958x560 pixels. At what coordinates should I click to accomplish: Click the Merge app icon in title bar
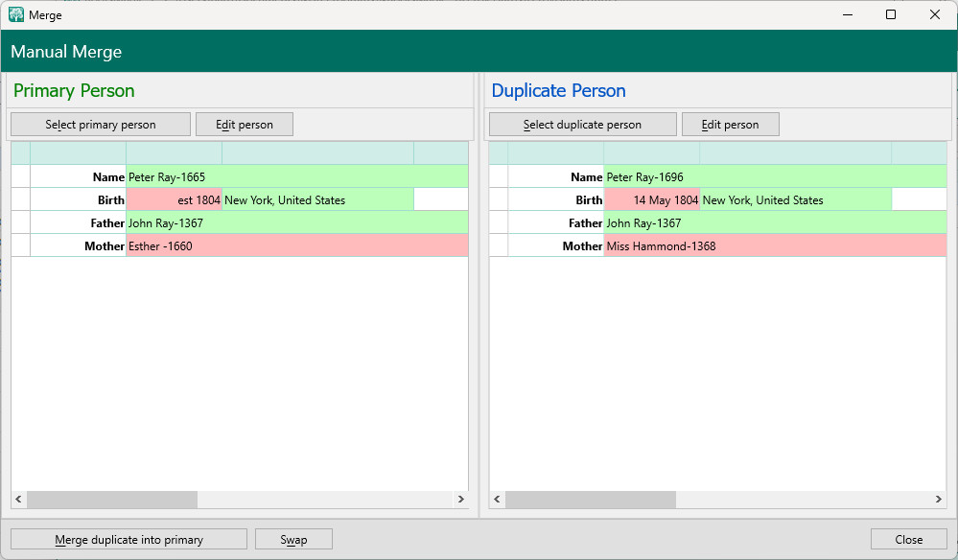(x=16, y=15)
